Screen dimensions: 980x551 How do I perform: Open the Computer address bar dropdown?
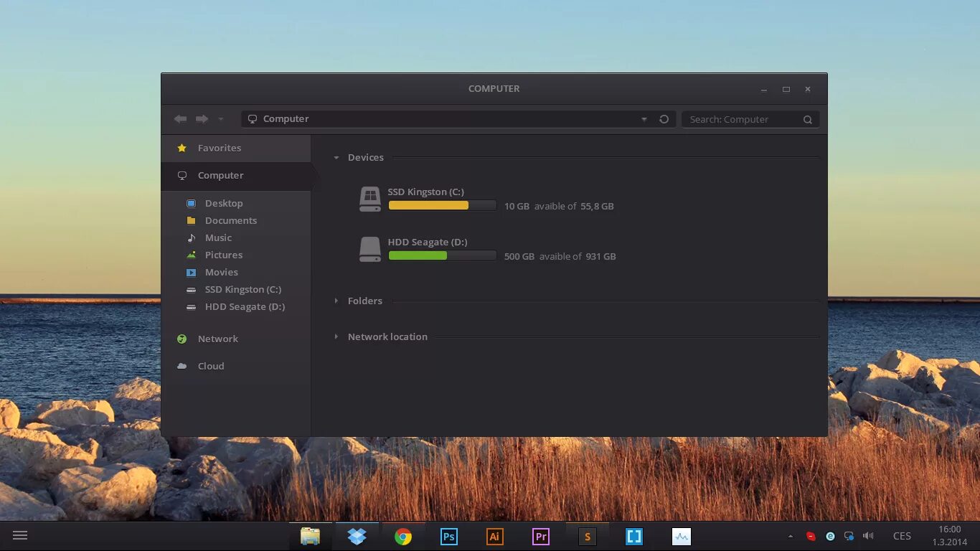(644, 119)
